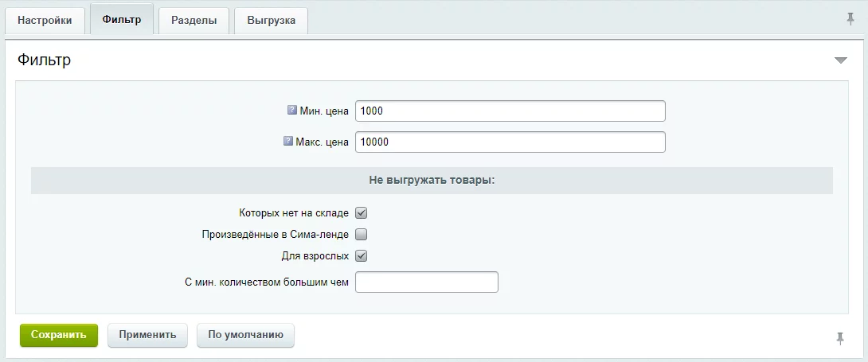Screen dimensions: 868x362
Task: Go to the Выгрузка tab
Action: click(x=271, y=21)
